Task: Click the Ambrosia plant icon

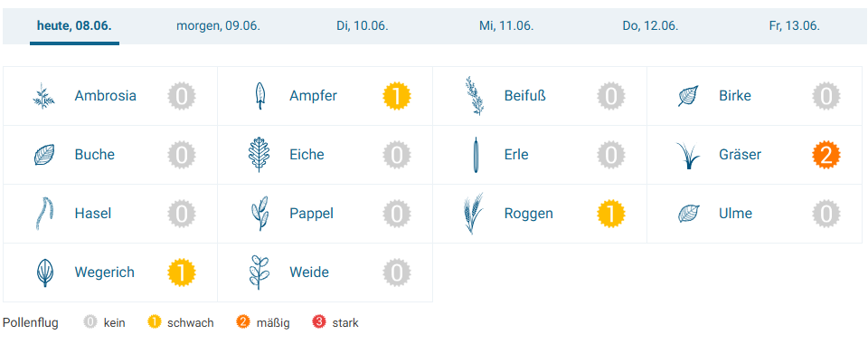Action: [43, 96]
